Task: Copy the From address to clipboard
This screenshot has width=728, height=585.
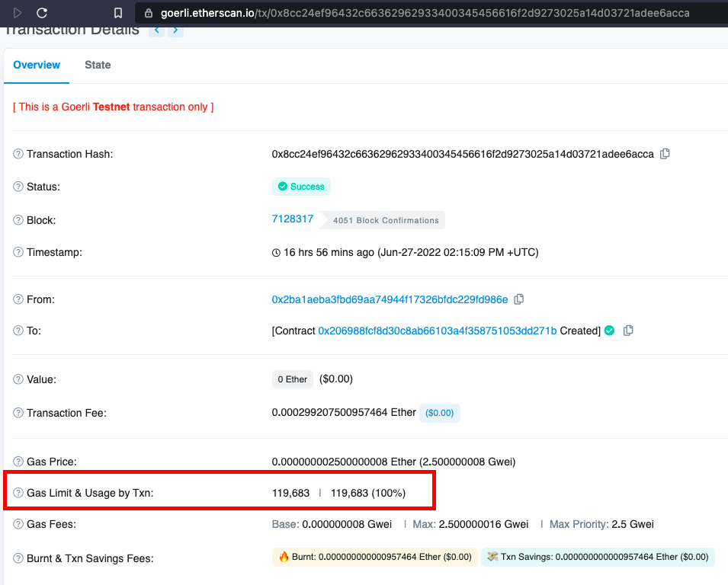Action: click(x=519, y=299)
